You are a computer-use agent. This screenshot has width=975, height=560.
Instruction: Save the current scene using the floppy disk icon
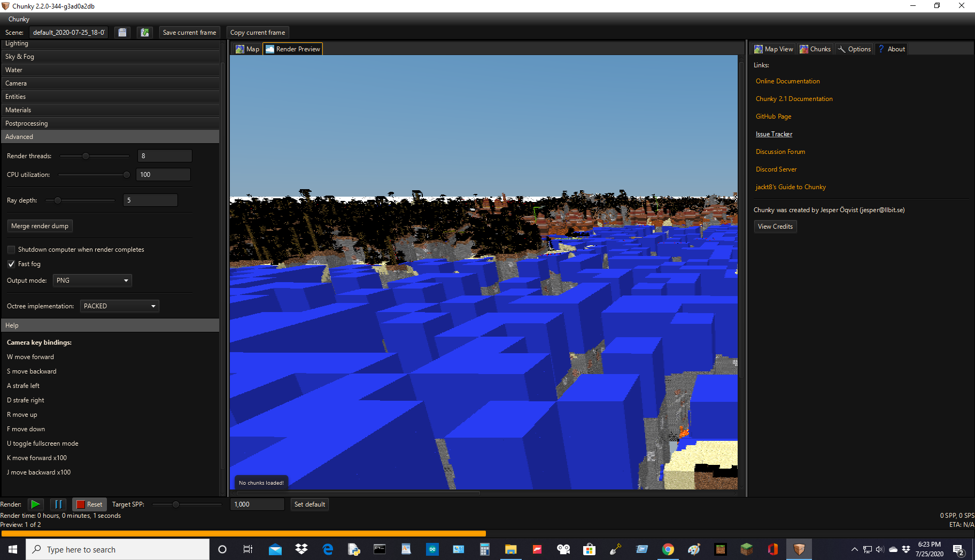click(x=122, y=32)
